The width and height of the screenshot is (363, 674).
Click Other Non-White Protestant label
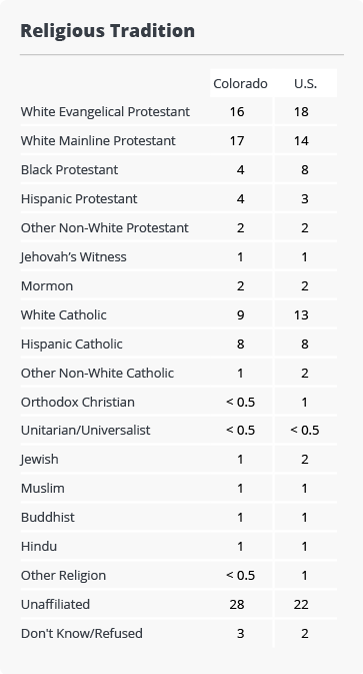tap(105, 228)
